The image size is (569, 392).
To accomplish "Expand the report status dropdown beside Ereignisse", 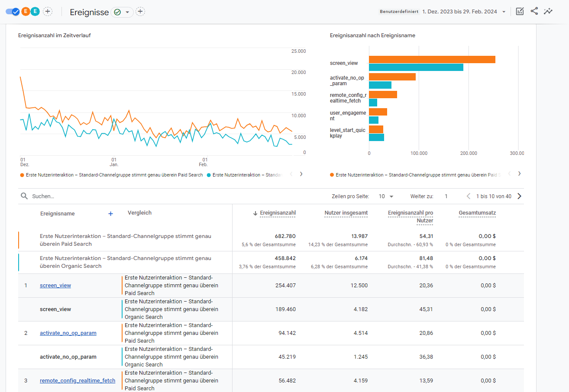I will (x=127, y=12).
